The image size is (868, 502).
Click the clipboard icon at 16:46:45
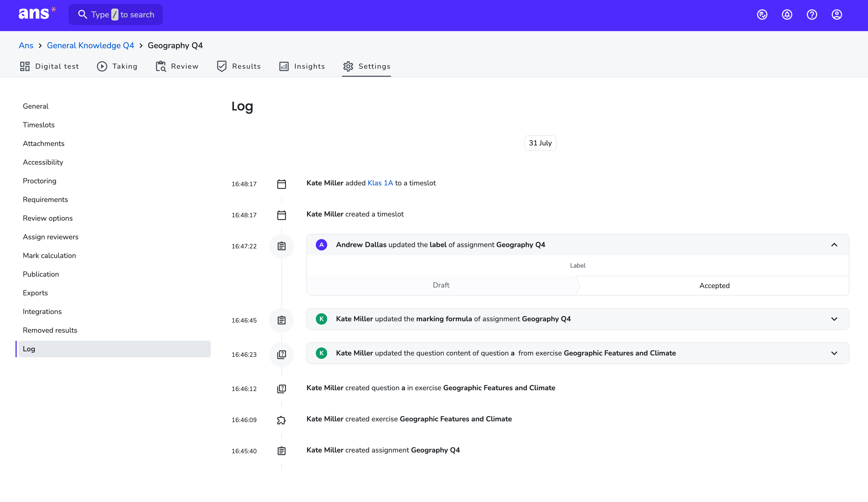281,320
